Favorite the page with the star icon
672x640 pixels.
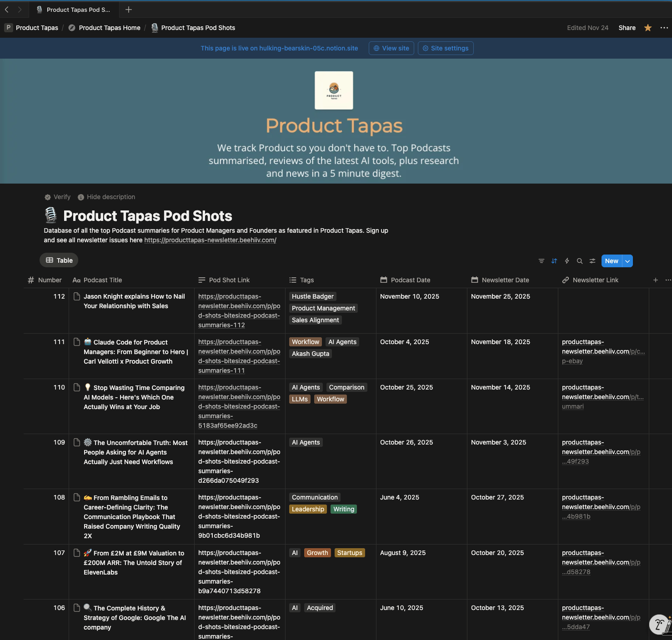click(x=648, y=28)
